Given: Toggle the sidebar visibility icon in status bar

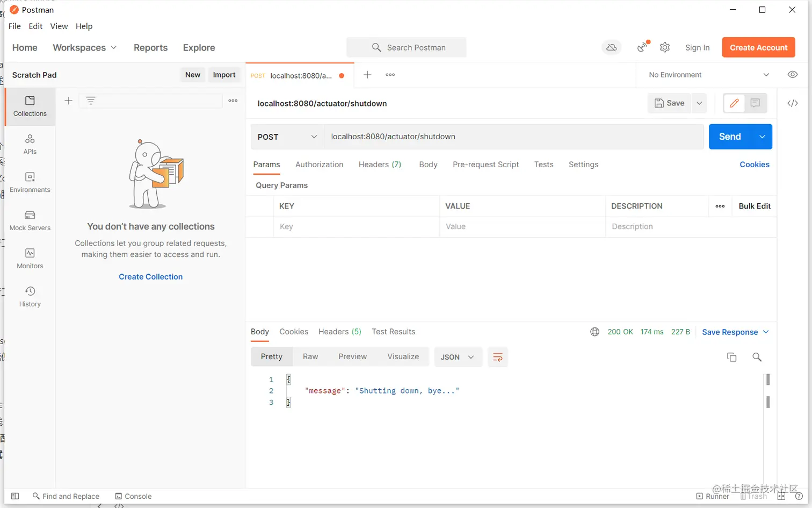Looking at the screenshot, I should coord(15,496).
